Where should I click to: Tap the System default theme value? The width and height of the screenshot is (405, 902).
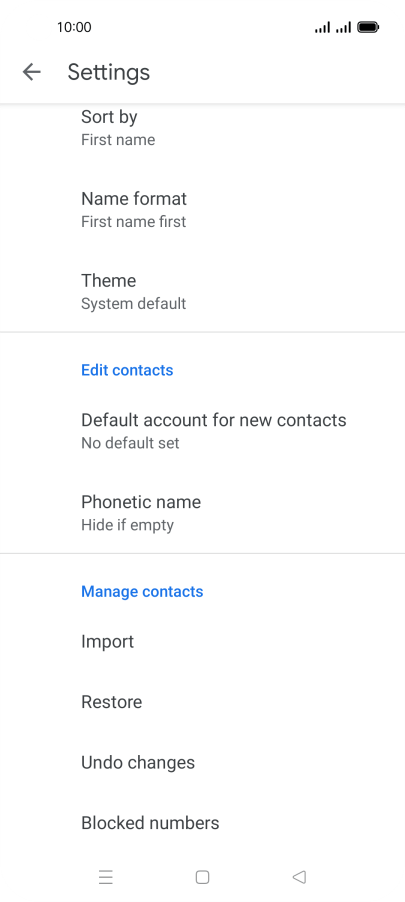point(133,304)
